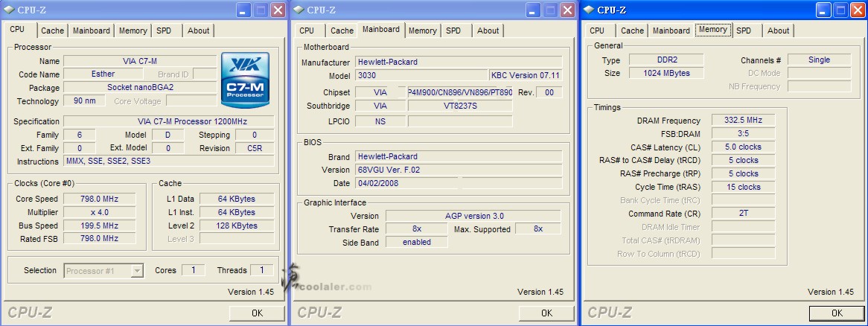Select Mainboard tab in middle window

pyautogui.click(x=381, y=30)
